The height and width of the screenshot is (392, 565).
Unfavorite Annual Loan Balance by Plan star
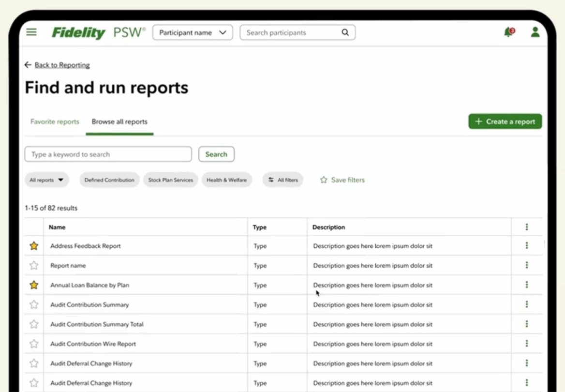click(34, 285)
